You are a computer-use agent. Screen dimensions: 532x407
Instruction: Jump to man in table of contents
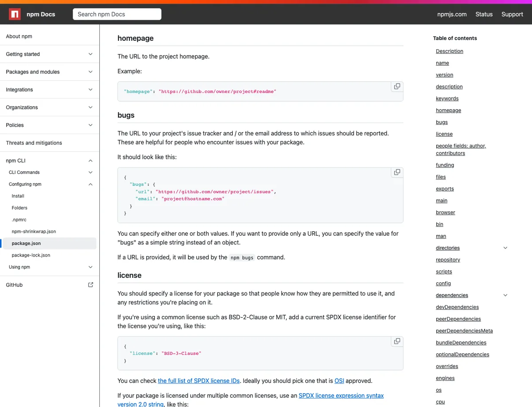tap(441, 236)
